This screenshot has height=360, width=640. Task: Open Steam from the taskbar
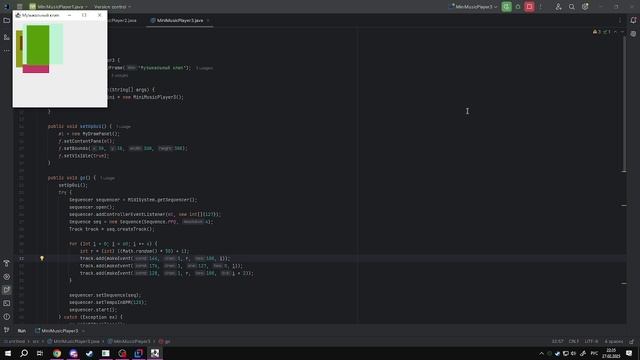coord(89,353)
